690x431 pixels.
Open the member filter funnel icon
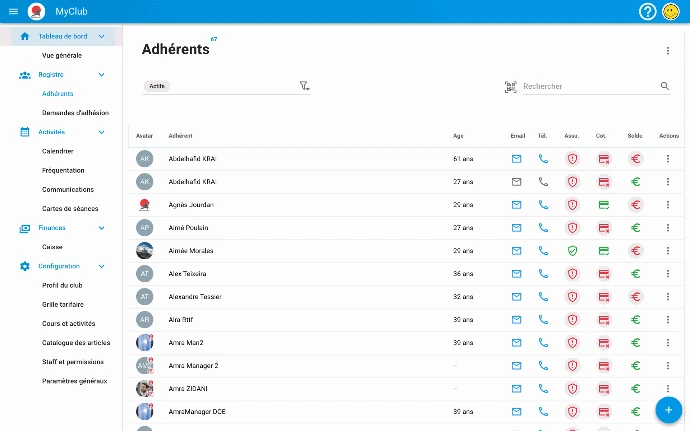pyautogui.click(x=304, y=87)
